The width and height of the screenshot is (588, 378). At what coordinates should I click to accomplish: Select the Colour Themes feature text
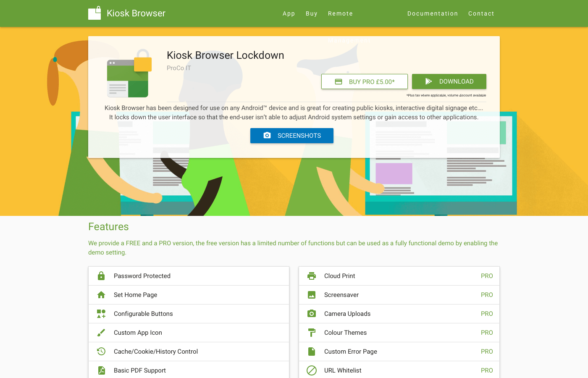tap(345, 333)
